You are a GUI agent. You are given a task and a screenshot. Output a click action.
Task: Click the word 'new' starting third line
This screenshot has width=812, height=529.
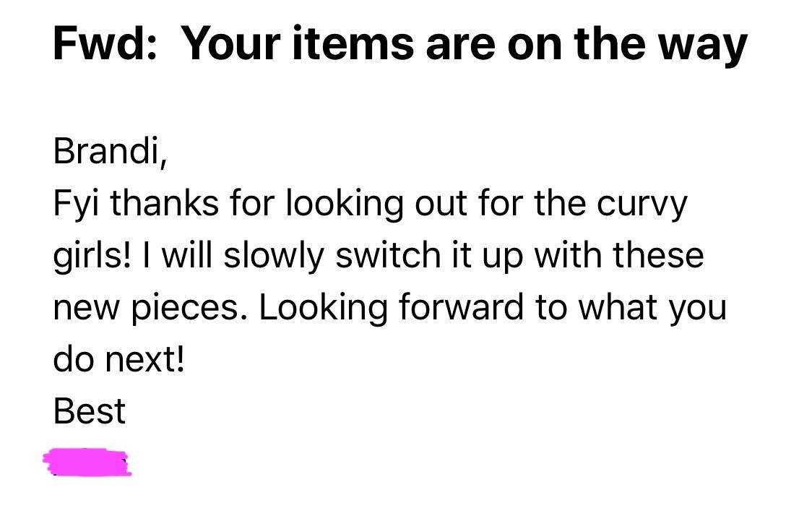[x=82, y=309]
